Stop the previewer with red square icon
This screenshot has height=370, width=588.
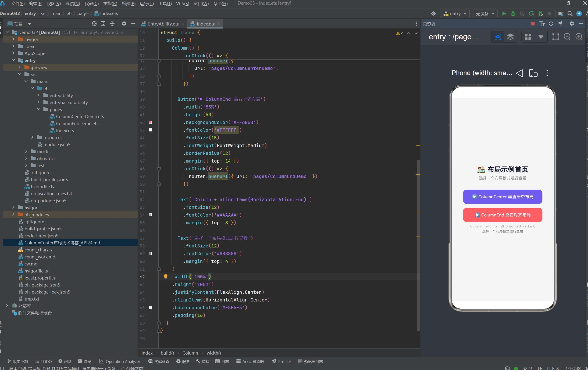coord(533,24)
